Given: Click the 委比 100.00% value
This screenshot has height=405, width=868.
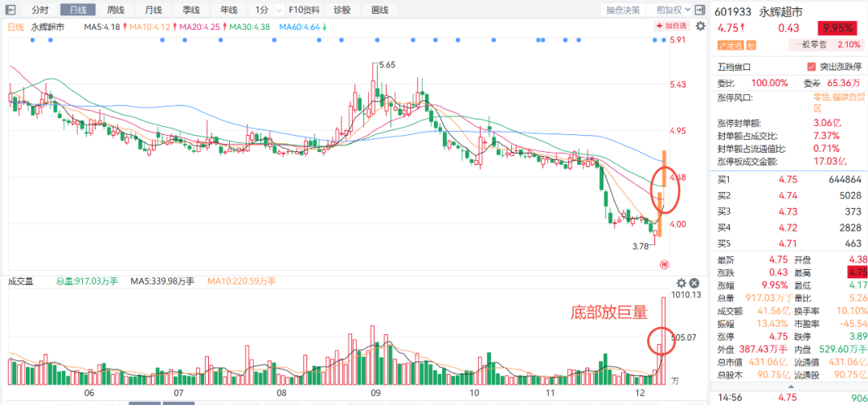Looking at the screenshot, I should pyautogui.click(x=769, y=83).
